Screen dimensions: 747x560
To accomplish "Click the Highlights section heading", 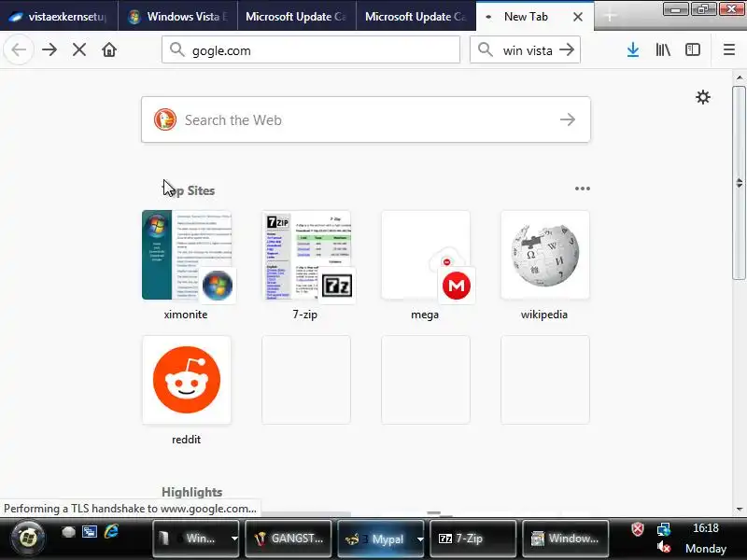I will click(x=192, y=492).
